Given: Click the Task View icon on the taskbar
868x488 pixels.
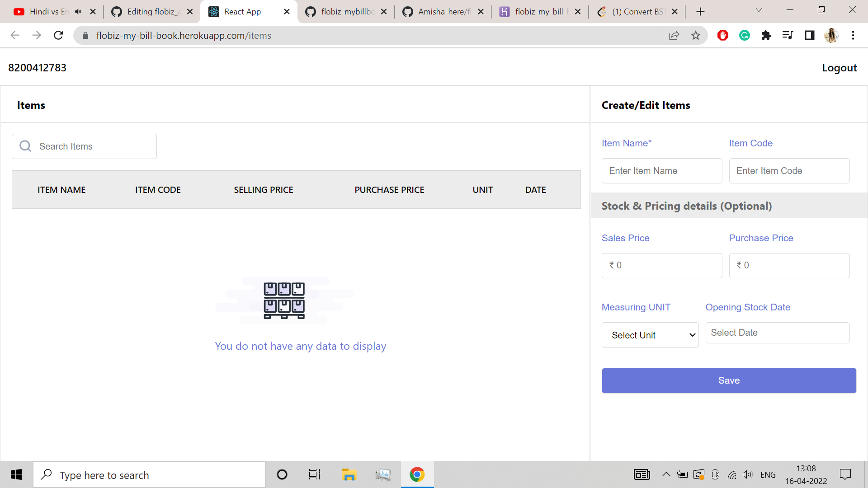Looking at the screenshot, I should point(315,474).
